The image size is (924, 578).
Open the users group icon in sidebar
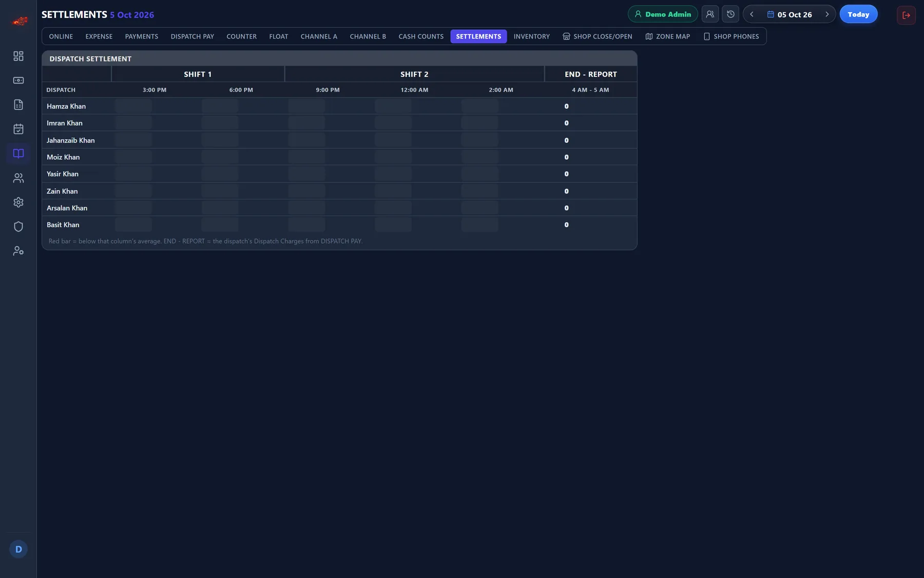point(18,178)
